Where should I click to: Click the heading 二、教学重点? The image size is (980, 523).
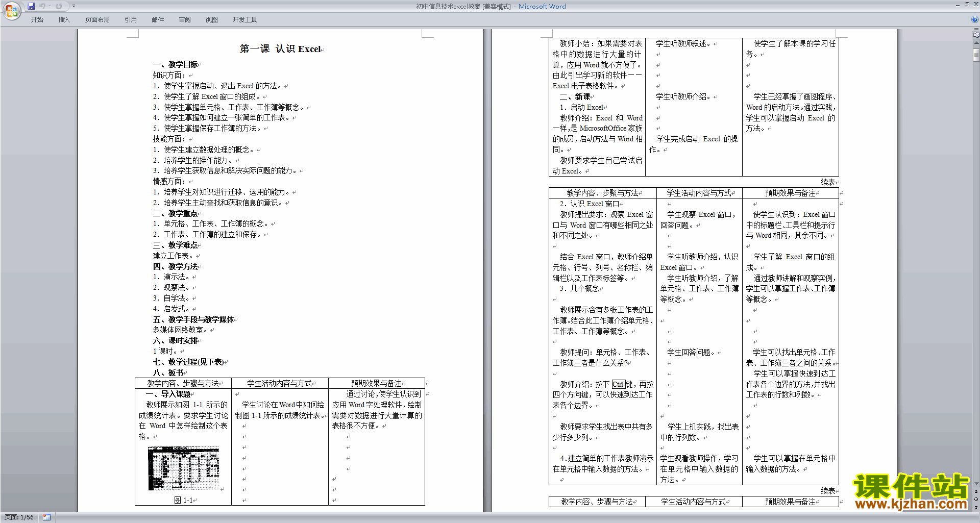[x=175, y=213]
